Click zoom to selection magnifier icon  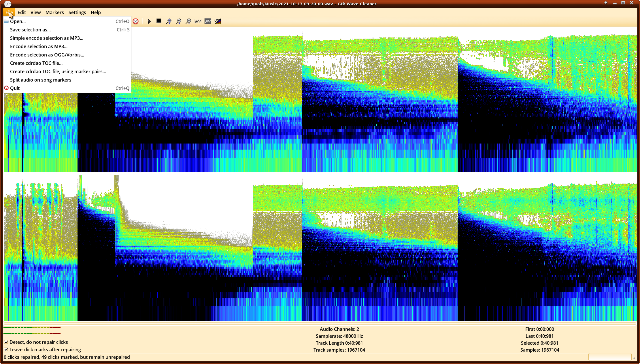click(x=169, y=21)
